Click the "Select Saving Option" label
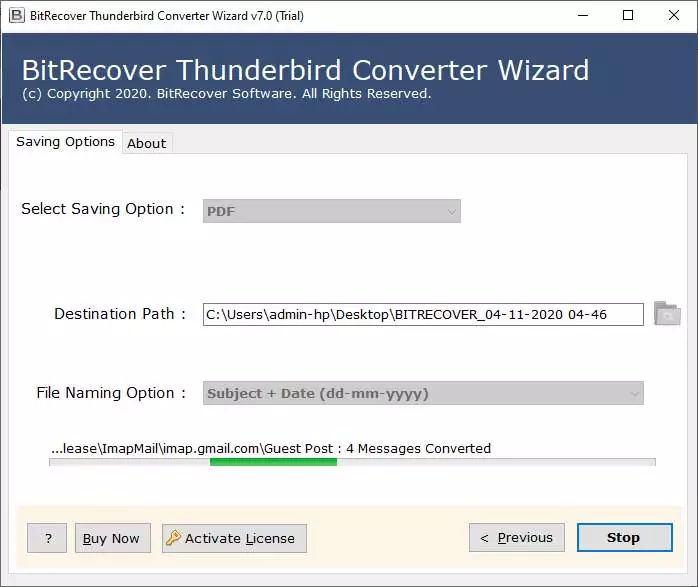This screenshot has height=587, width=698. (x=103, y=209)
